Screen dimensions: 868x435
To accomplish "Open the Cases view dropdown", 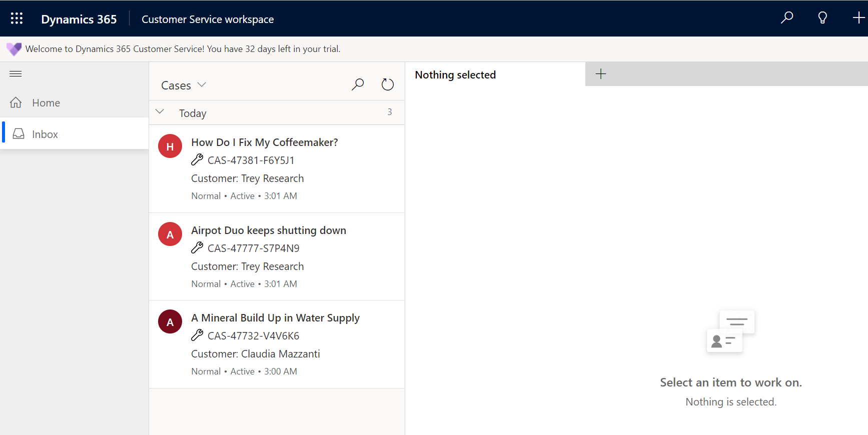I will pos(184,85).
